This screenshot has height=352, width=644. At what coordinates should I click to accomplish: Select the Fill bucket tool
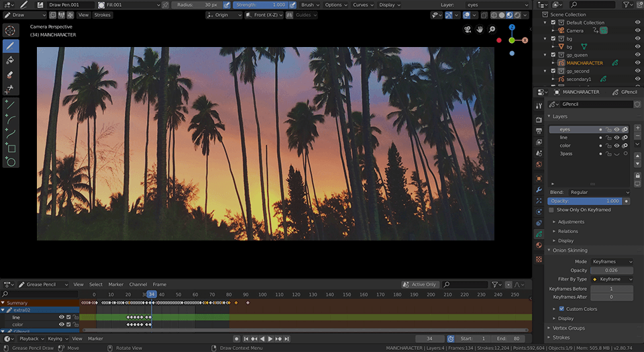click(11, 60)
